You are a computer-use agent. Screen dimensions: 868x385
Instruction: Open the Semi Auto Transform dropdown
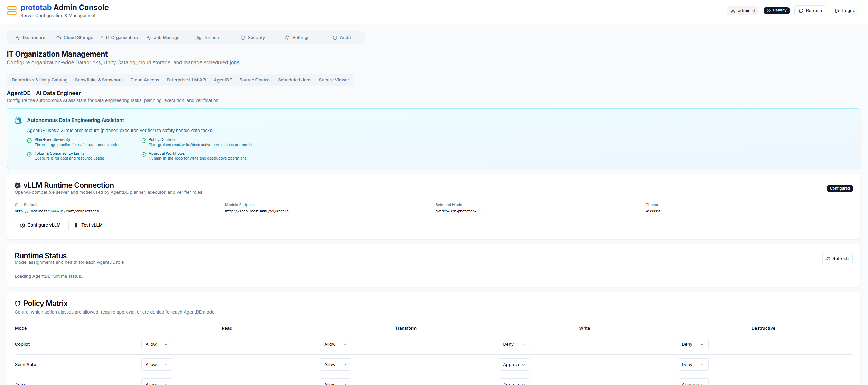click(335, 365)
